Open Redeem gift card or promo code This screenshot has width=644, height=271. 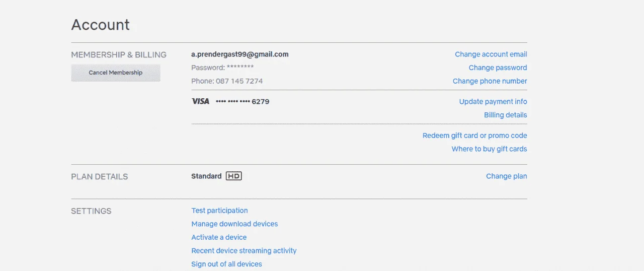474,135
